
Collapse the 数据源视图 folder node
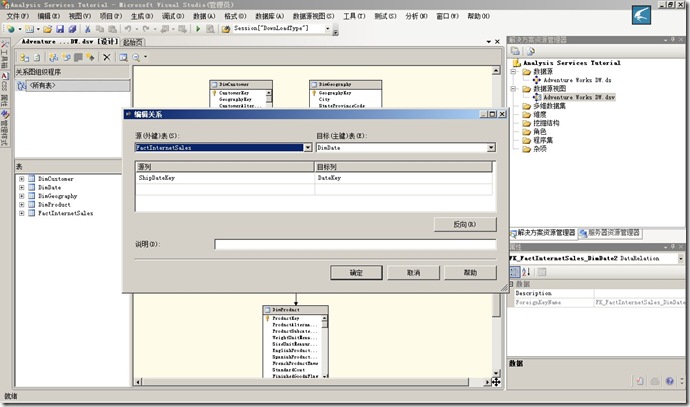513,88
